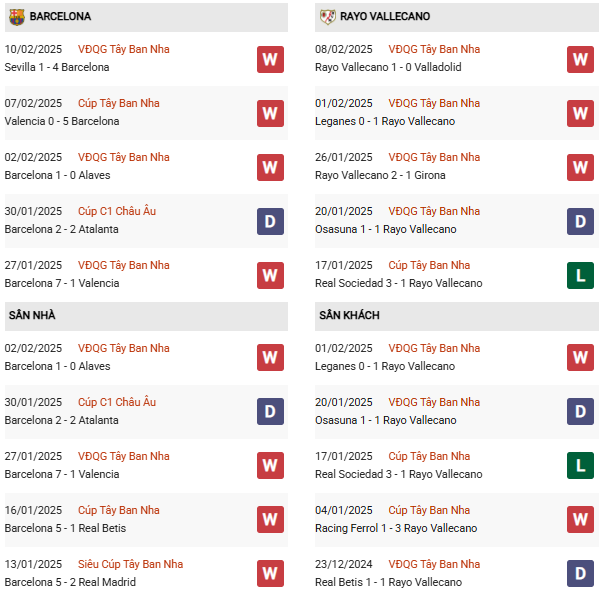Select the BARCELONA team header
The image size is (600, 594).
(x=60, y=16)
